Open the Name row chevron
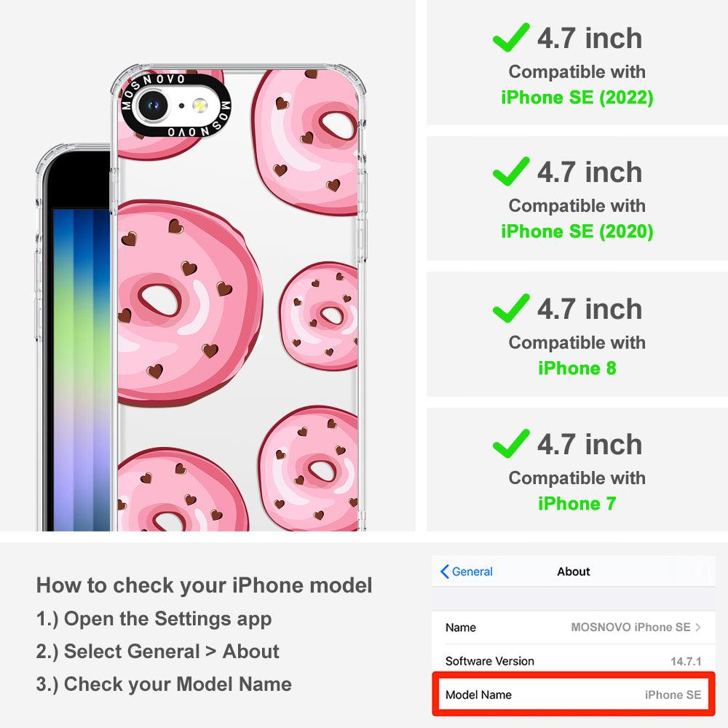728x728 pixels. pyautogui.click(x=698, y=628)
